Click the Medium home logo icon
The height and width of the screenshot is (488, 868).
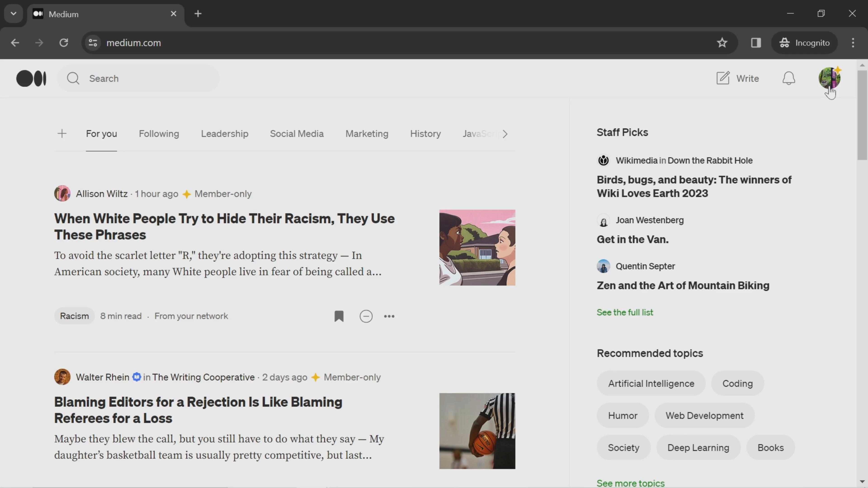point(31,78)
